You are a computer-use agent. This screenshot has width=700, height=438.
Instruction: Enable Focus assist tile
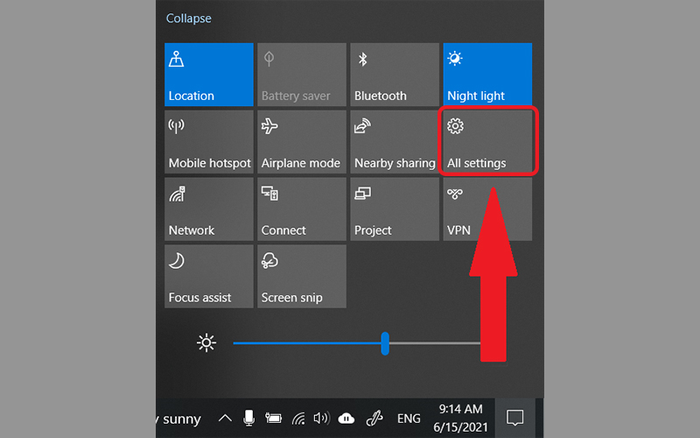[x=208, y=276]
